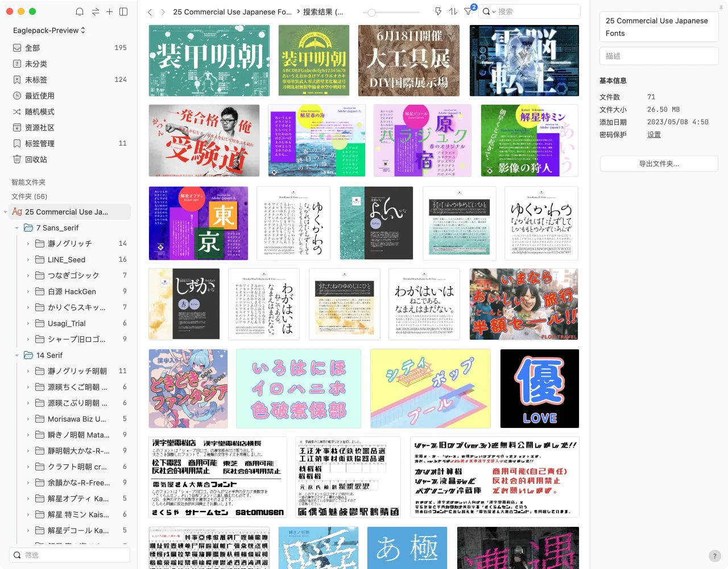Adjust the thumbnail size slider
Viewport: 728px width, 569px height.
(x=371, y=12)
